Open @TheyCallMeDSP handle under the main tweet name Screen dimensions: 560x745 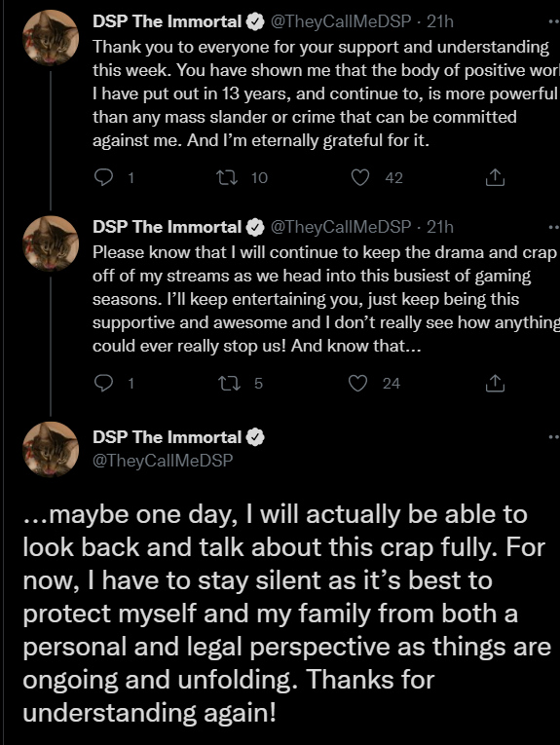(163, 461)
